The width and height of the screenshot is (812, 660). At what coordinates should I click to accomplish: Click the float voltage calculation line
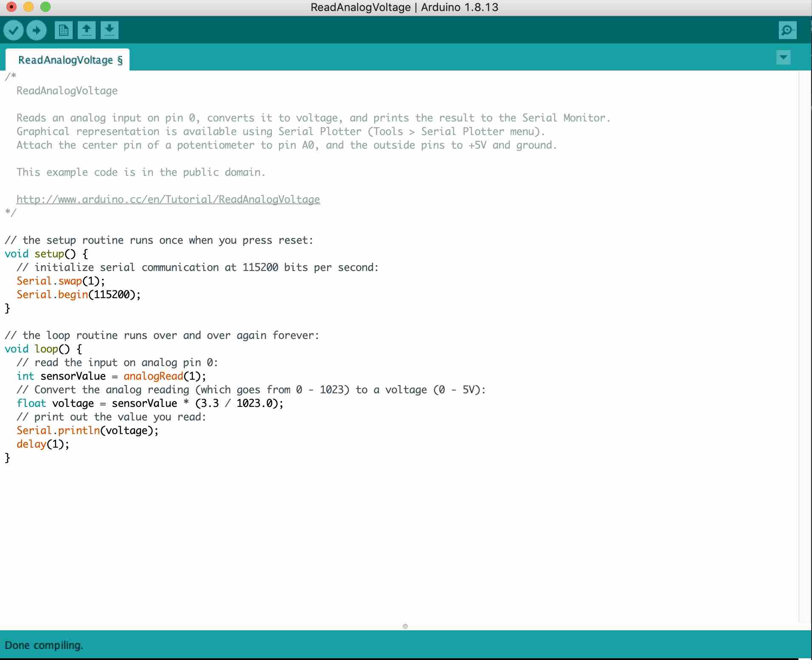tap(150, 403)
